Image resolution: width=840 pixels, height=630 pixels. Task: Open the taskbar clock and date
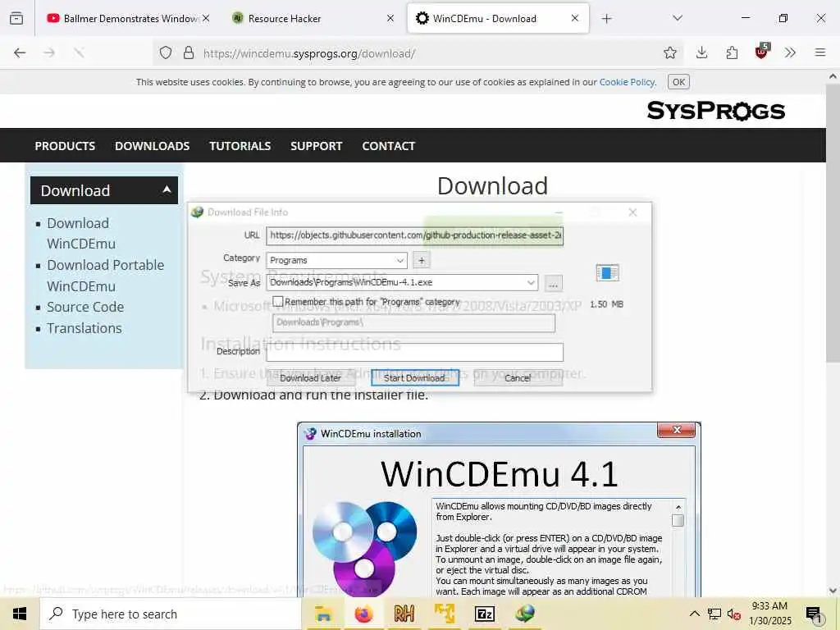click(x=769, y=614)
